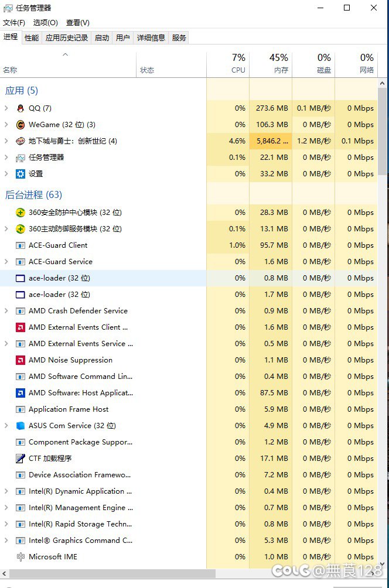Click the scroll-up arrow of process list
This screenshot has width=389, height=588.
click(x=382, y=83)
